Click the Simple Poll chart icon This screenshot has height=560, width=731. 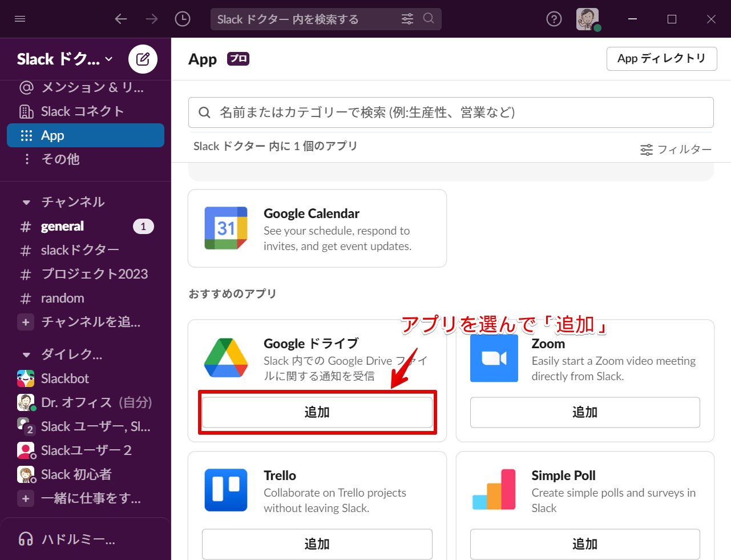[494, 490]
